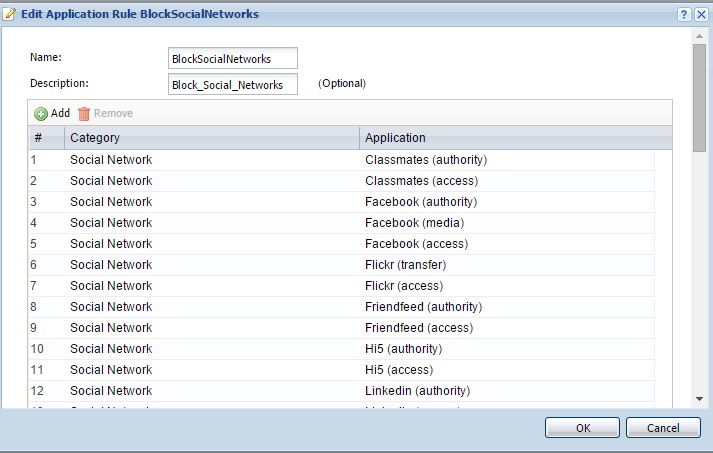This screenshot has height=453, width=713.
Task: Click Social Network category in row 7
Action: coord(111,286)
